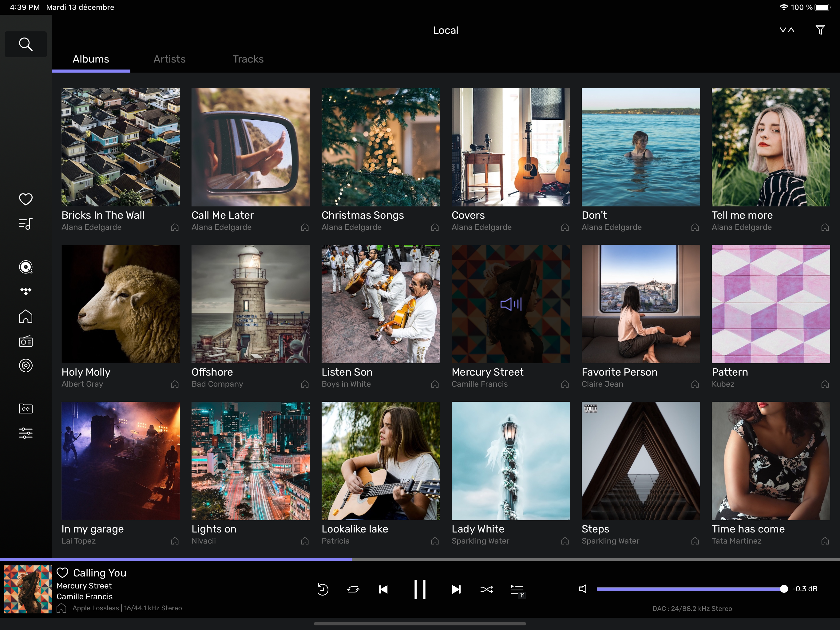The image size is (840, 630).
Task: Open radio icon in sidebar
Action: [26, 341]
